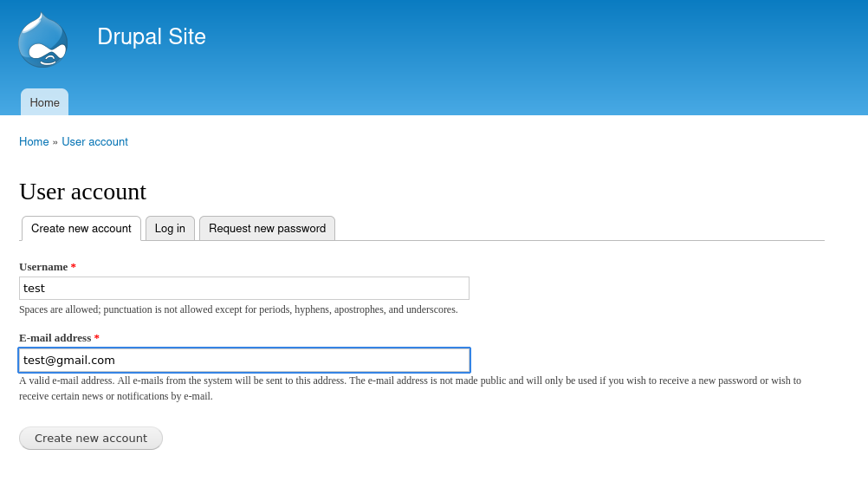Click the Home breadcrumb link
This screenshot has height=488, width=868.
(34, 142)
